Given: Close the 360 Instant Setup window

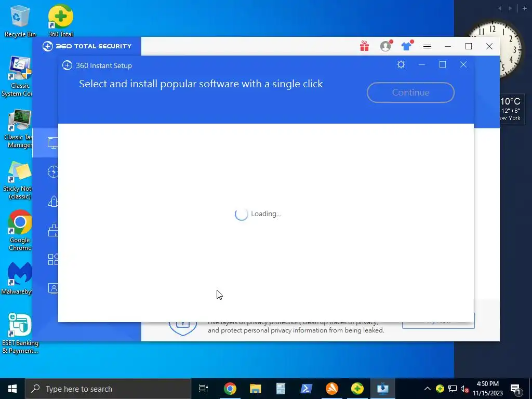Looking at the screenshot, I should [463, 64].
